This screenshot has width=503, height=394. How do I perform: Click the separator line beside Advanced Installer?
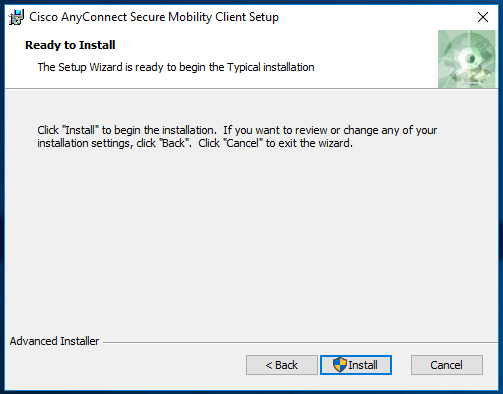tap(300, 342)
